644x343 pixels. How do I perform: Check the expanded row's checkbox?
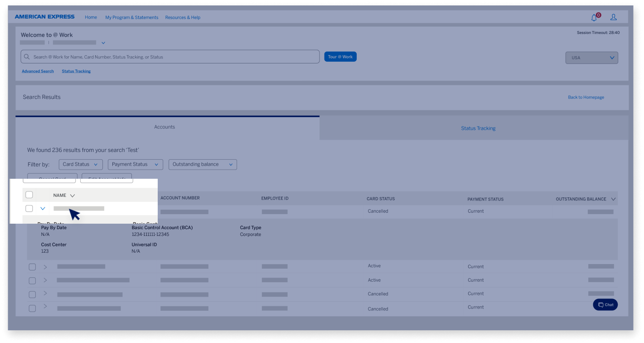tap(29, 208)
